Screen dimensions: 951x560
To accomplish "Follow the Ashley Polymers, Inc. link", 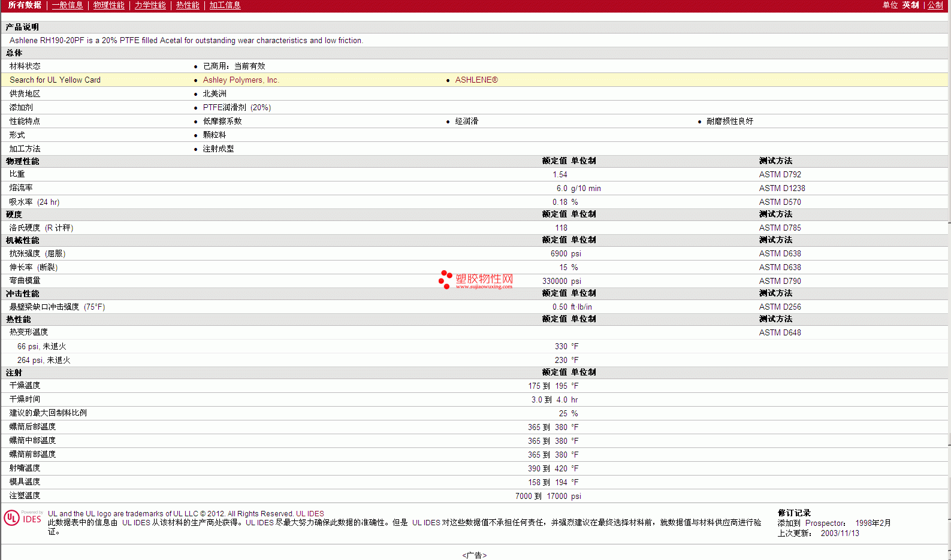I will [241, 80].
